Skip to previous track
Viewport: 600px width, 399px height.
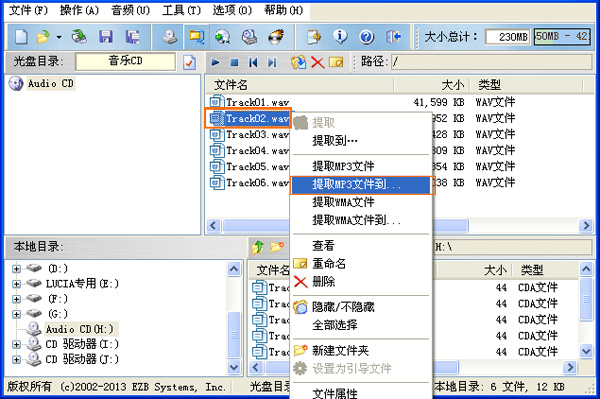click(x=253, y=62)
